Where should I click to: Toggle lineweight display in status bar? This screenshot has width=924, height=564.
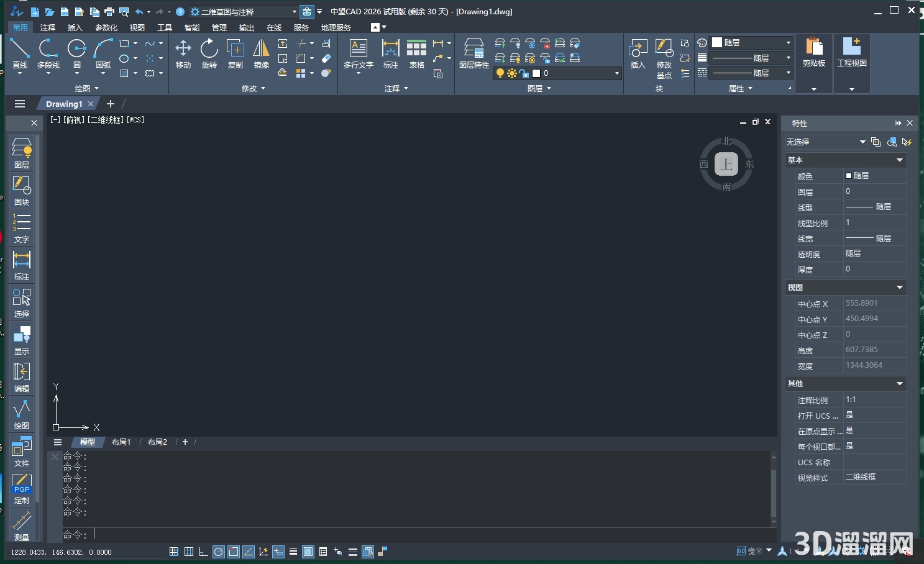click(293, 552)
